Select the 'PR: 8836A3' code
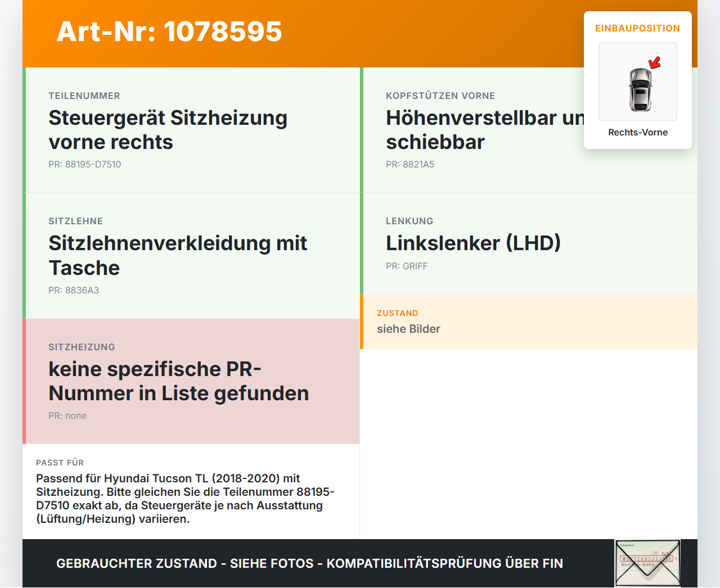Viewport: 720px width, 588px height. (x=74, y=290)
